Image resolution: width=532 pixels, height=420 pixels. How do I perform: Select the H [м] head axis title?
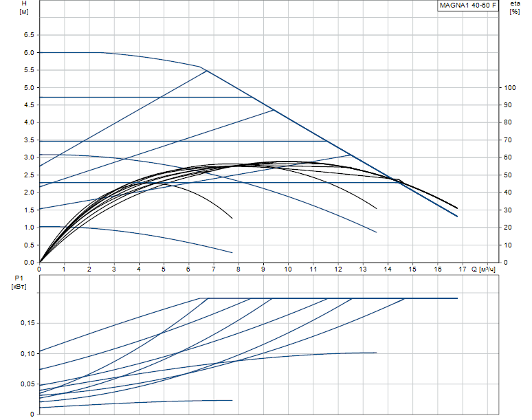24,8
